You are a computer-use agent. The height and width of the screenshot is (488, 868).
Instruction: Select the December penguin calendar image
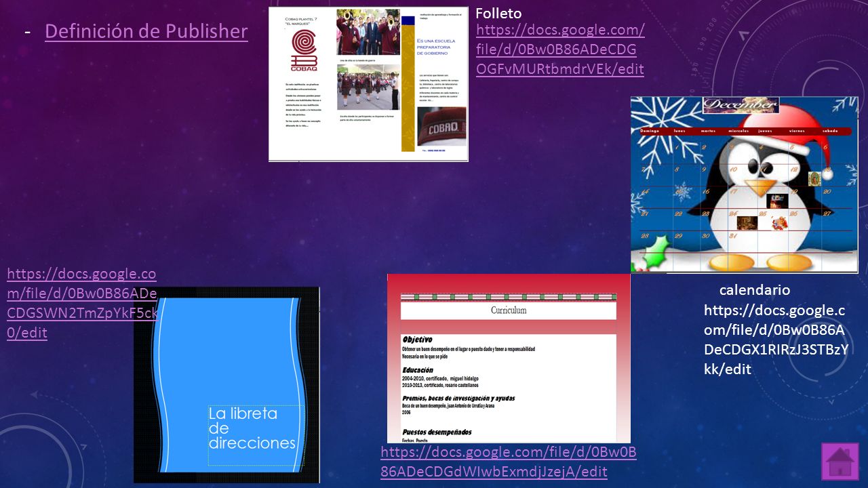(x=745, y=185)
